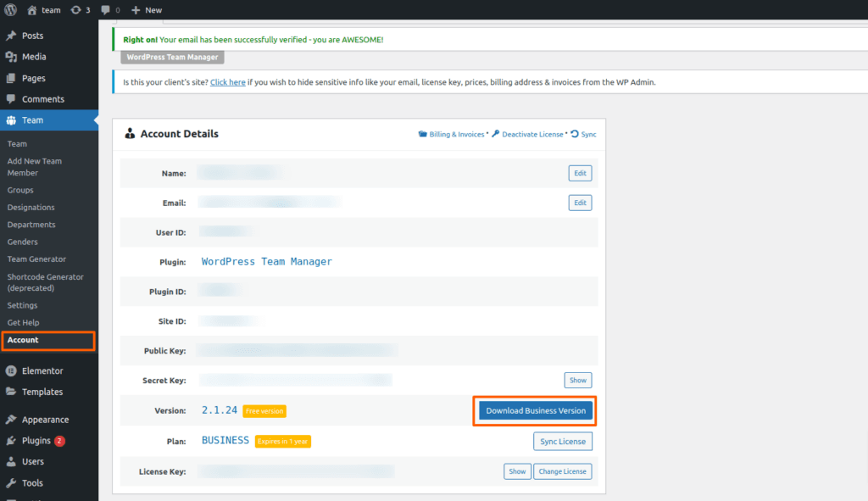Click the Elementor icon in the sidebar
Viewport: 868px width, 501px height.
click(11, 371)
